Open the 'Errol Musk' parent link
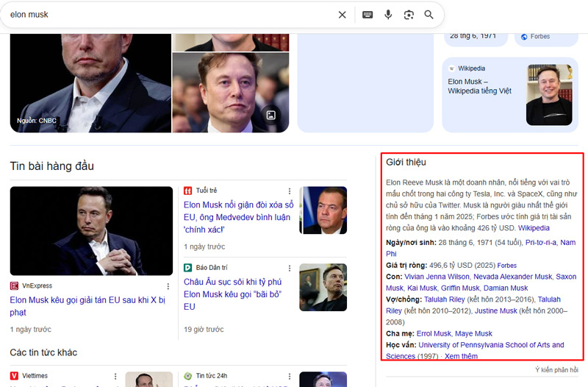588x387 pixels. 434,334
